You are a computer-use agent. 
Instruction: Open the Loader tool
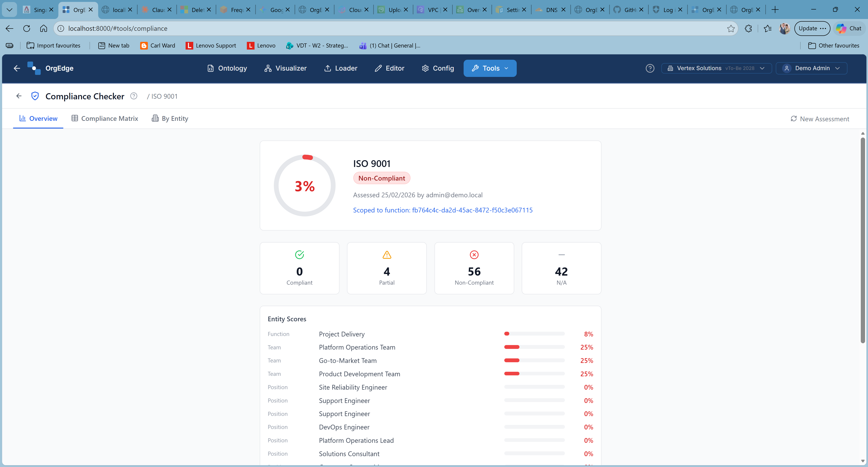(x=341, y=68)
